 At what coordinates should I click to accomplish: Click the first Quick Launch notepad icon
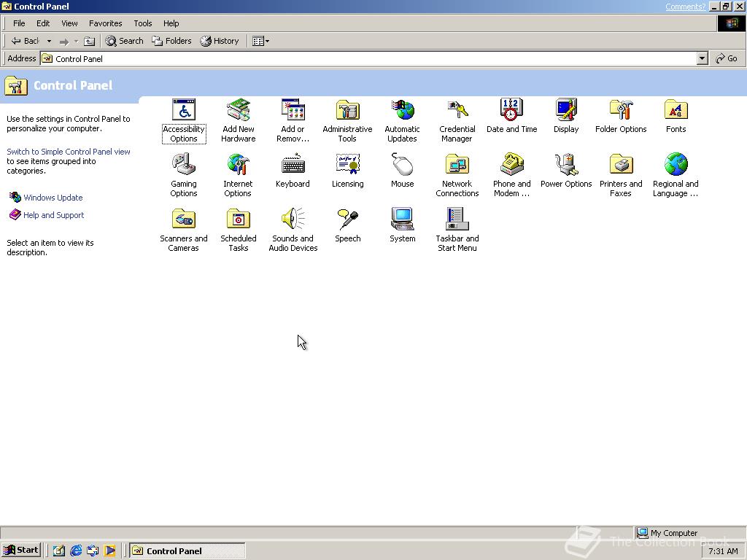(x=58, y=551)
